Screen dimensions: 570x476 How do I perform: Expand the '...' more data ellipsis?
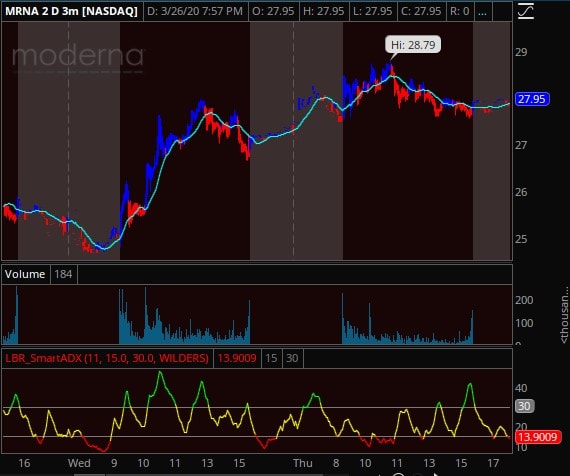tap(482, 11)
